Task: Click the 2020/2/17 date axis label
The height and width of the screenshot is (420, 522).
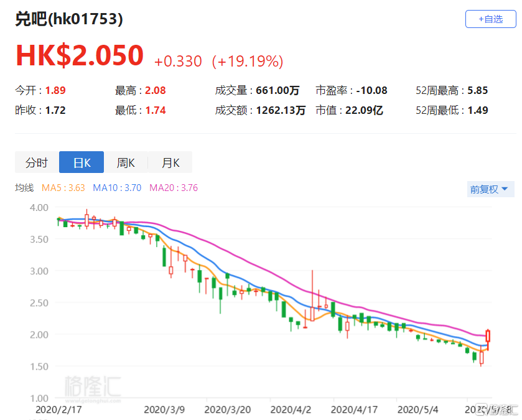Action: point(58,409)
